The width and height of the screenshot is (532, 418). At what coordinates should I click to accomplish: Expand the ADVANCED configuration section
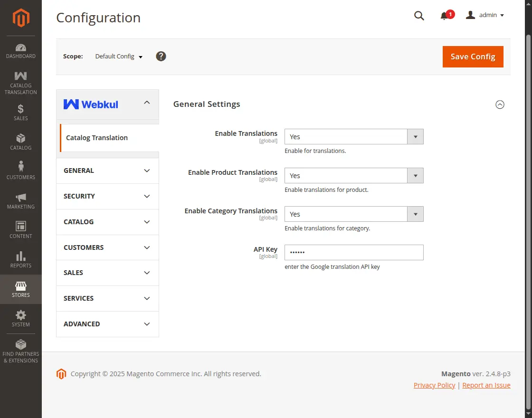point(107,324)
